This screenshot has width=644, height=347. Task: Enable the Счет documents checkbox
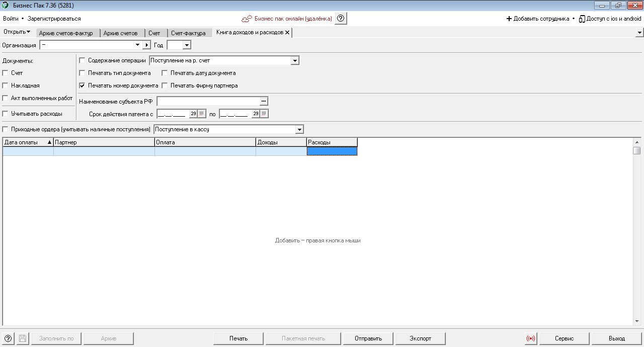click(x=5, y=73)
